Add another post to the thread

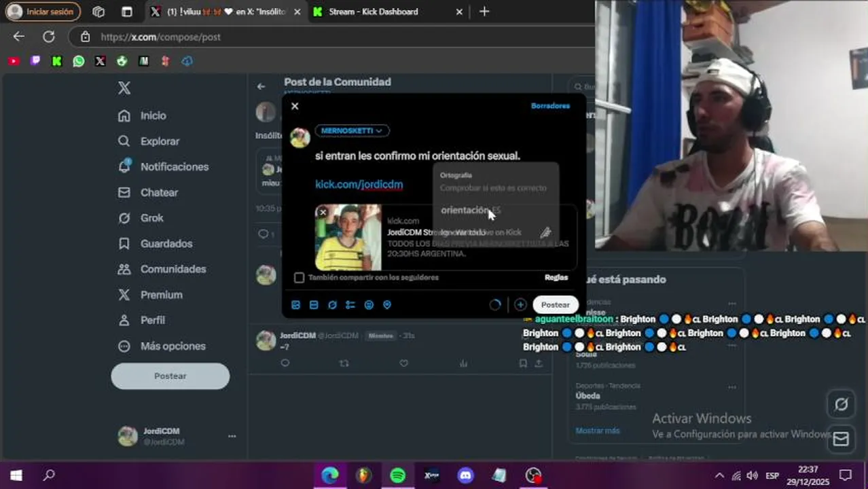(x=520, y=305)
